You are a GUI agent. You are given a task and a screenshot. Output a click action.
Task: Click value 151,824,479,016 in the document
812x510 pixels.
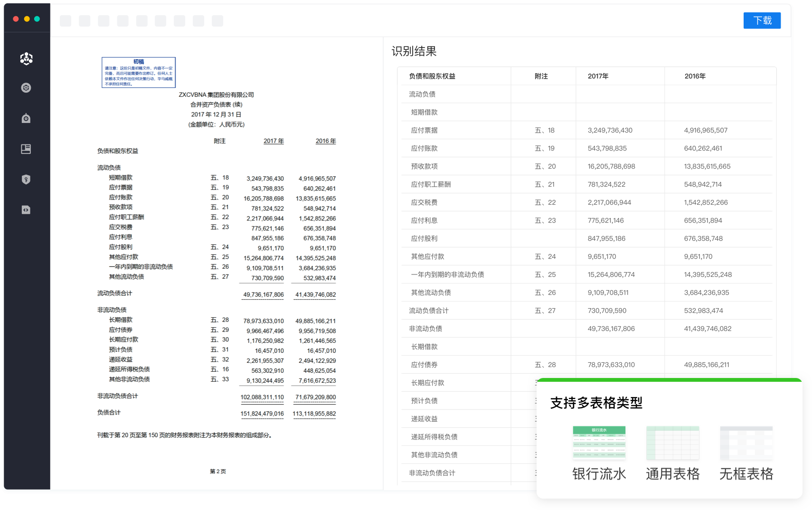262,414
